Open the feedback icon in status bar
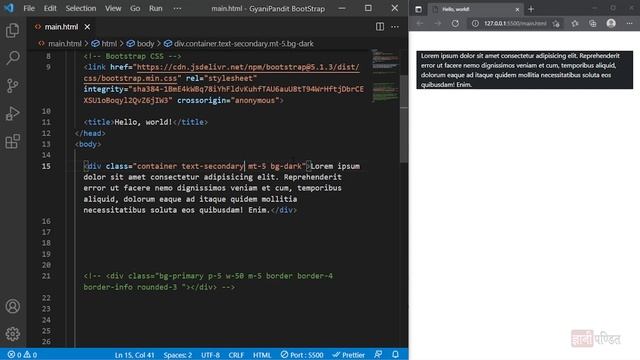 pyautogui.click(x=378, y=355)
